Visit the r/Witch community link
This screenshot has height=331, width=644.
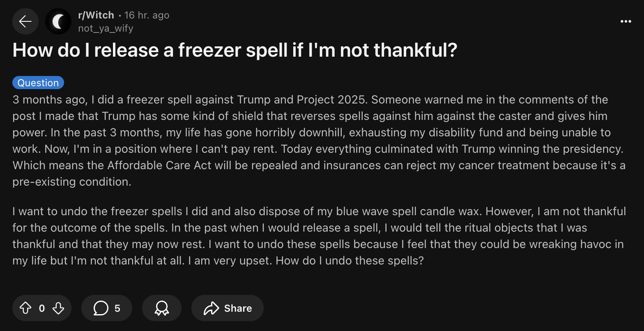pyautogui.click(x=96, y=15)
